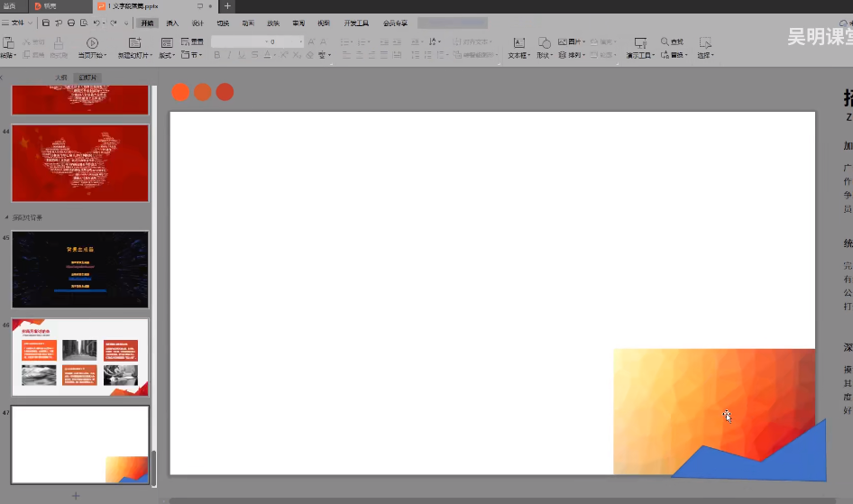Select the first orange circle above the slide

[180, 92]
